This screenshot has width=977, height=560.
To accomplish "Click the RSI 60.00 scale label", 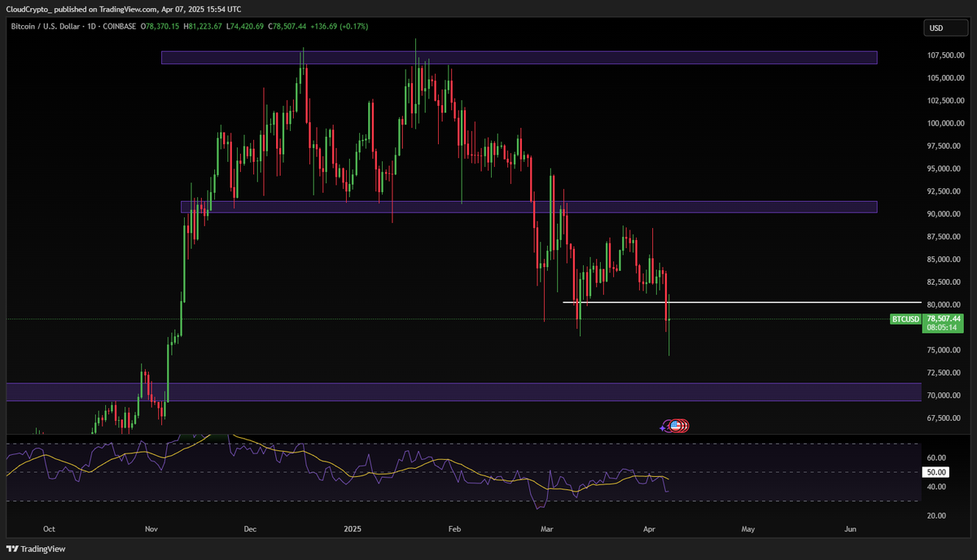I will (936, 458).
